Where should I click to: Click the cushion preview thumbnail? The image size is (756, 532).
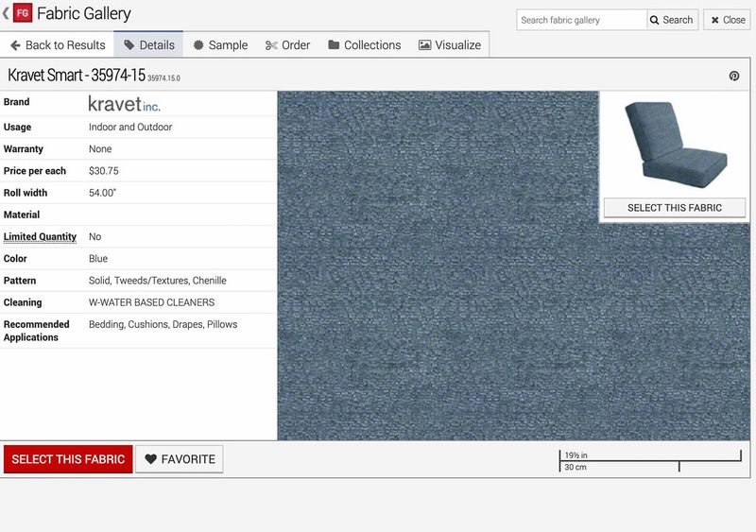click(675, 145)
